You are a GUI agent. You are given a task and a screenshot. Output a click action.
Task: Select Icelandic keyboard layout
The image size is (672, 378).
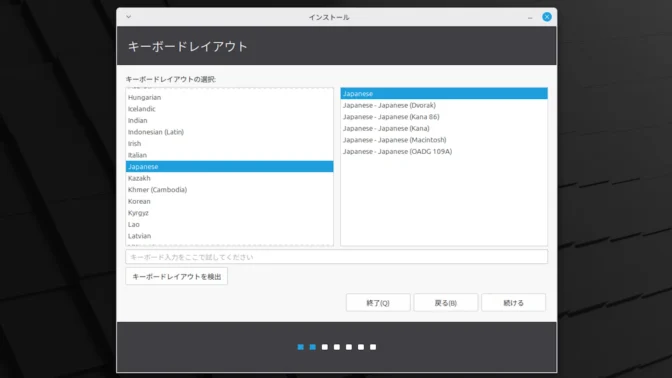click(x=229, y=109)
